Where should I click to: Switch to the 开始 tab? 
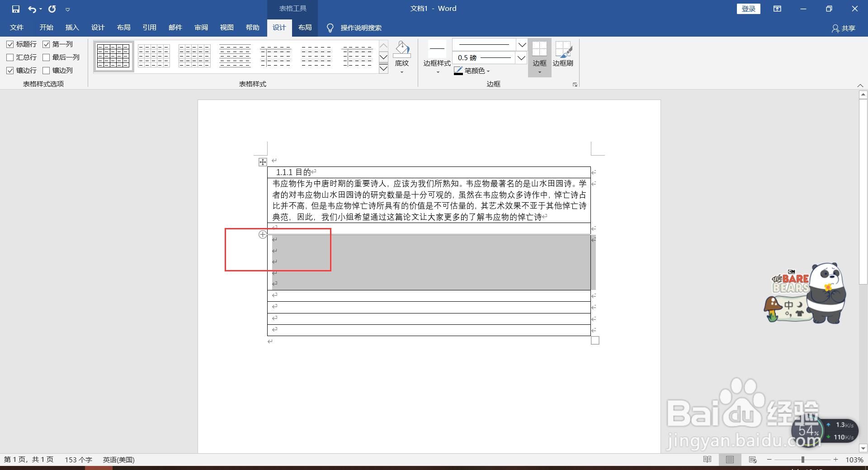pos(46,28)
